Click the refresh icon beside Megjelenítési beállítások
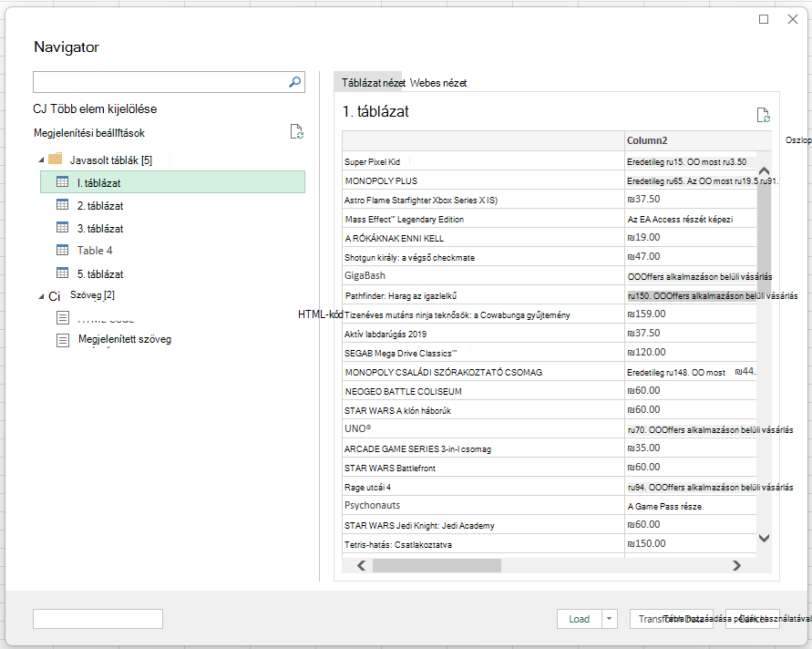The width and height of the screenshot is (812, 649). (297, 131)
